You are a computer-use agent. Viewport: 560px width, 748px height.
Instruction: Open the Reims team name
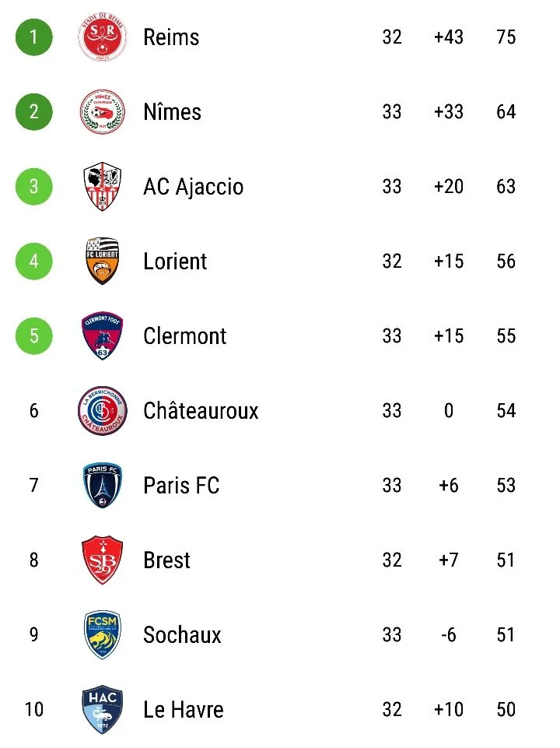[171, 37]
